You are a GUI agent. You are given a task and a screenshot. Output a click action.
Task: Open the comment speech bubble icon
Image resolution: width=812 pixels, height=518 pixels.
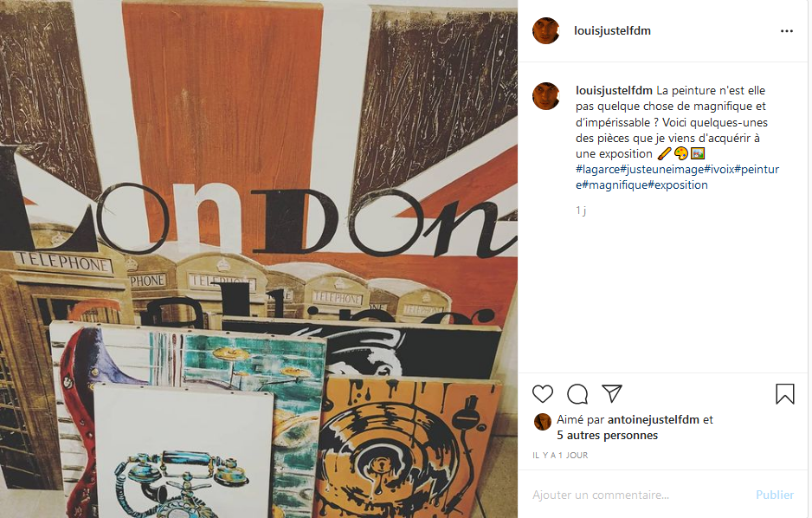click(577, 394)
